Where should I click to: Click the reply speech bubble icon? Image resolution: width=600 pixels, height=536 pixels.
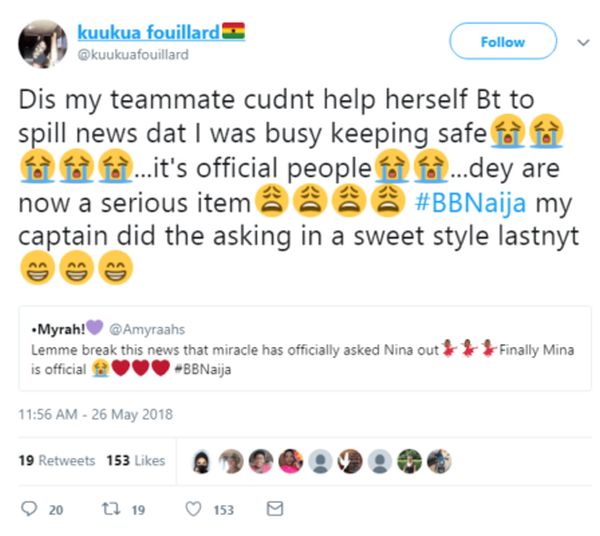29,509
